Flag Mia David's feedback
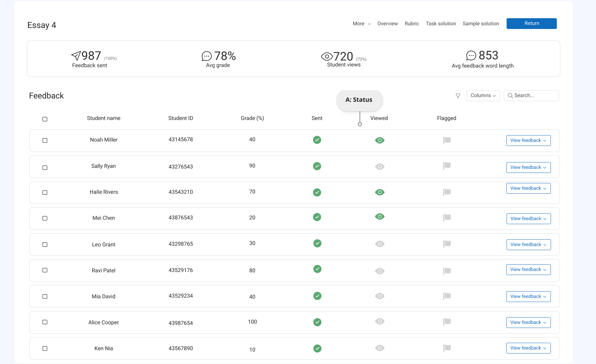 [447, 296]
